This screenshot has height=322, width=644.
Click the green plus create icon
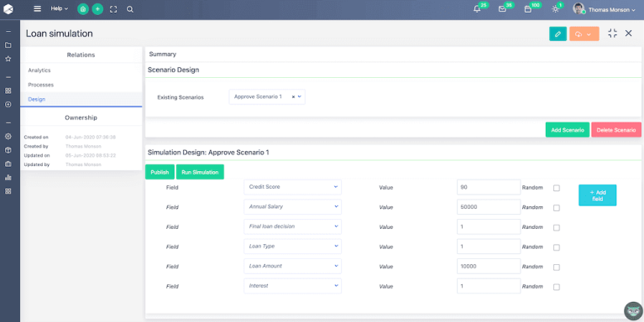97,9
